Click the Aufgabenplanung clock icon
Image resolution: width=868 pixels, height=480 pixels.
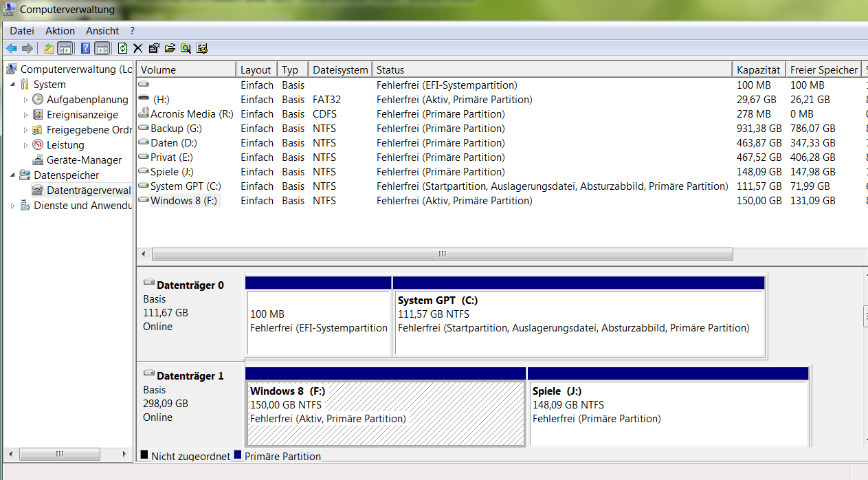[38, 100]
